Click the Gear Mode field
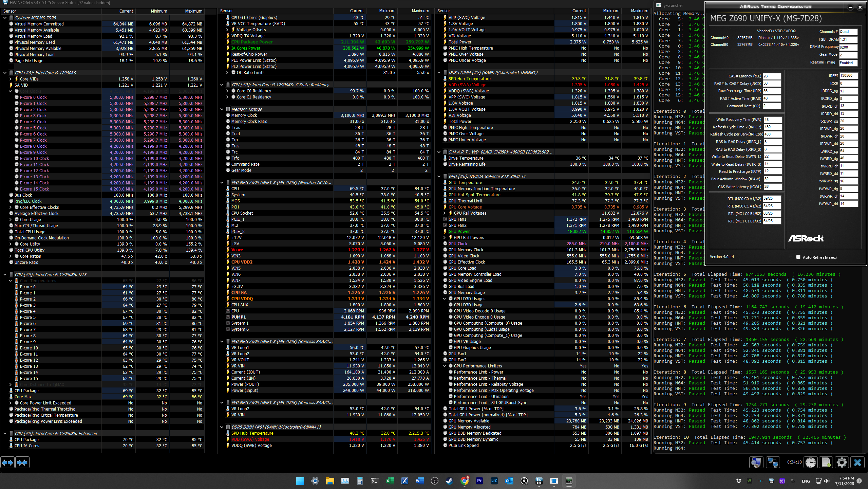Viewport: 868px width, 489px height. tap(848, 55)
